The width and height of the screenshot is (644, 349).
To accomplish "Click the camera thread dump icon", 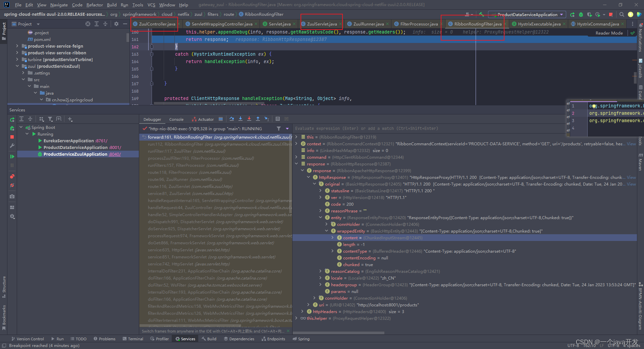I will [12, 196].
